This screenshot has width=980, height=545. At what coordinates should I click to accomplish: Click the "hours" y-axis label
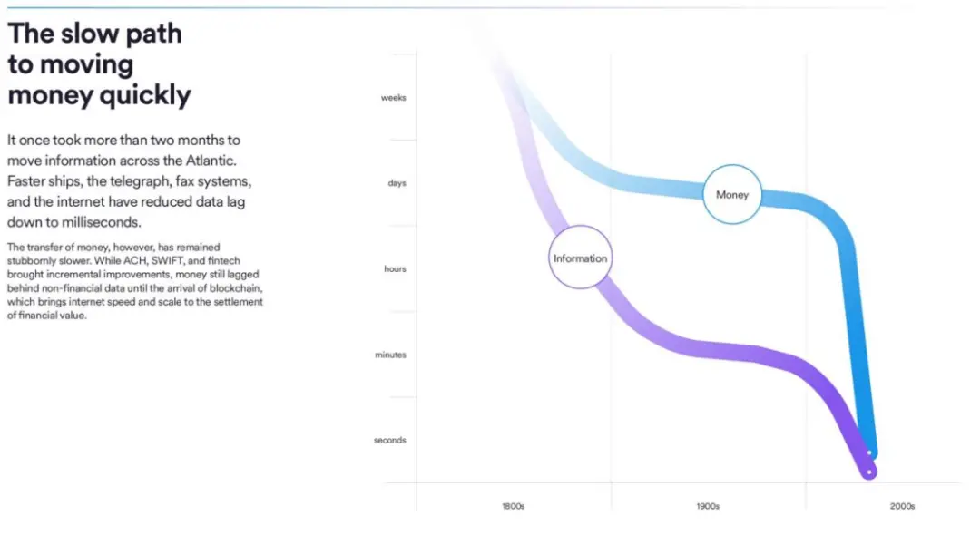(x=395, y=269)
